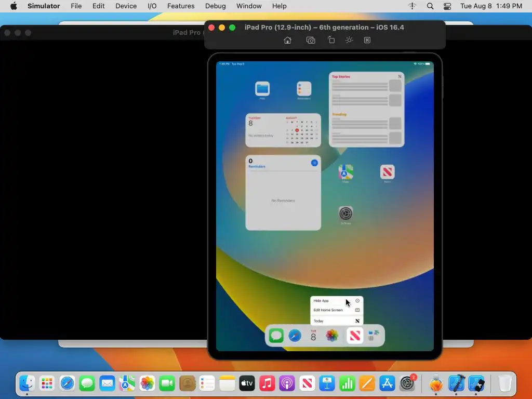Screen dimensions: 532x399
Task: Open Contacts in the Mac Dock
Action: pos(187,383)
